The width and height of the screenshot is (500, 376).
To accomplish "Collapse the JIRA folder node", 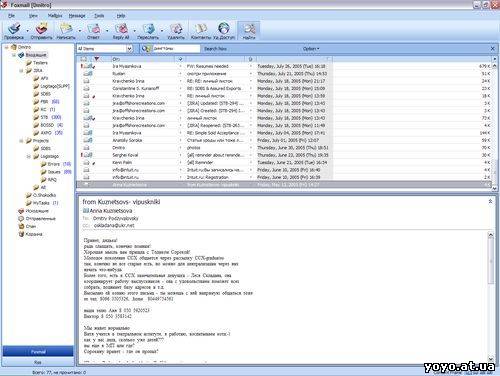I will click(21, 71).
